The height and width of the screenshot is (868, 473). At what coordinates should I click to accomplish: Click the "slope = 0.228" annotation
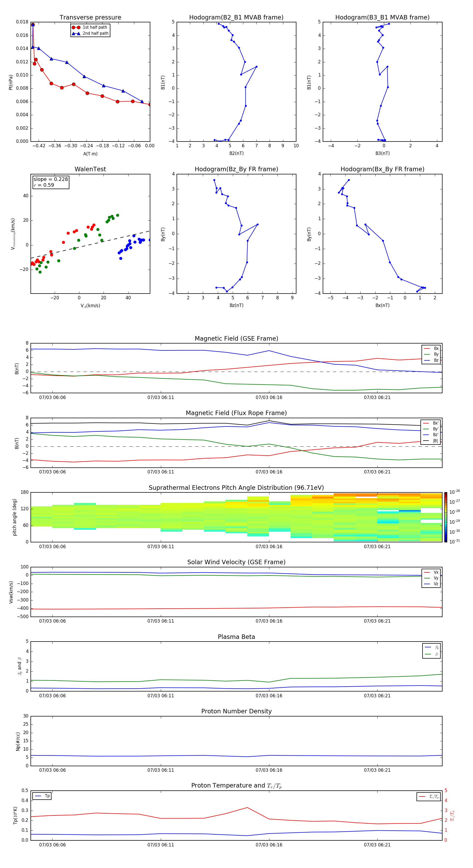click(50, 179)
